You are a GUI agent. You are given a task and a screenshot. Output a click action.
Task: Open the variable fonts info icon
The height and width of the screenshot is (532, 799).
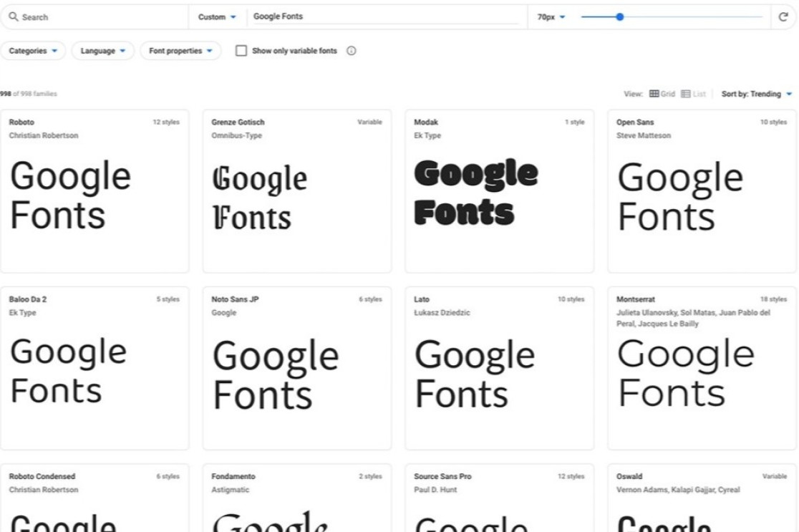click(x=351, y=50)
